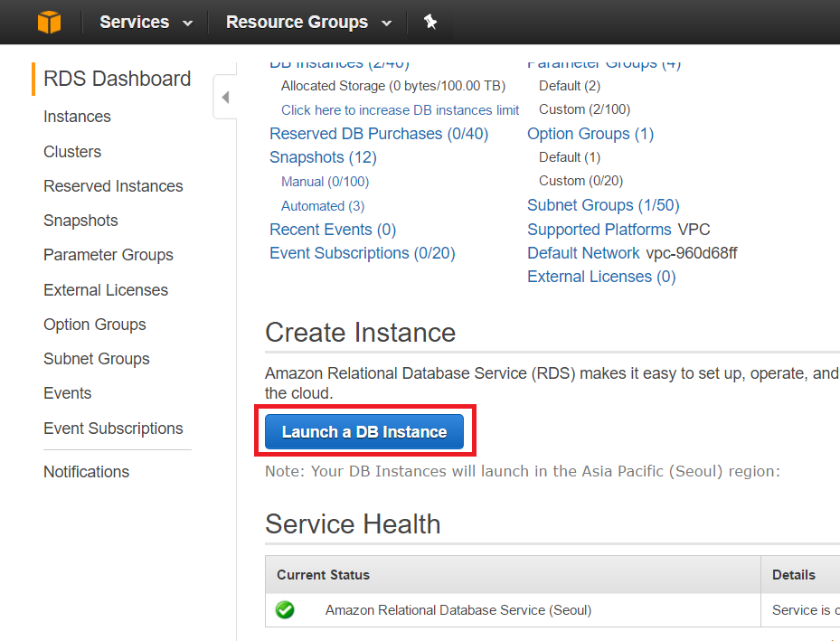This screenshot has height=641, width=840.
Task: Select RDS Dashboard in sidebar
Action: 118,79
